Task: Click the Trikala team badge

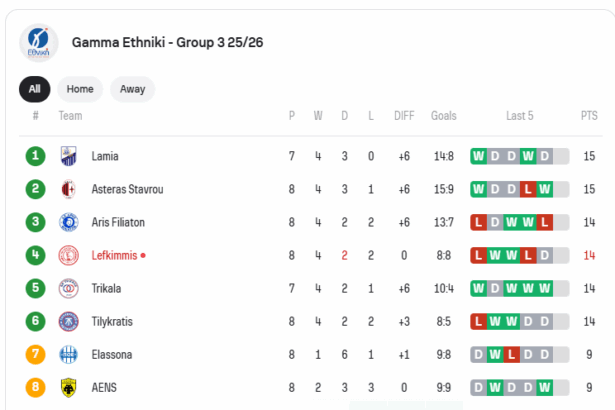Action: coord(68,288)
